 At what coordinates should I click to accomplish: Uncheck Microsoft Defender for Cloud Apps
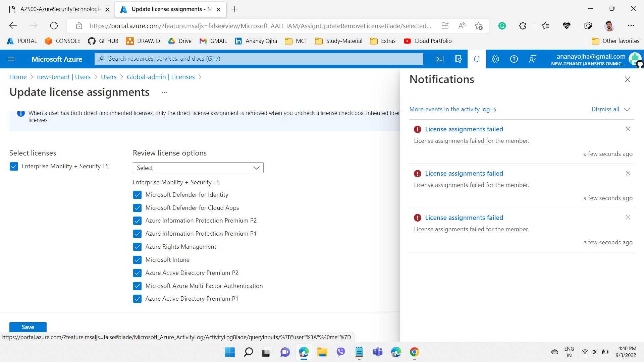137,208
